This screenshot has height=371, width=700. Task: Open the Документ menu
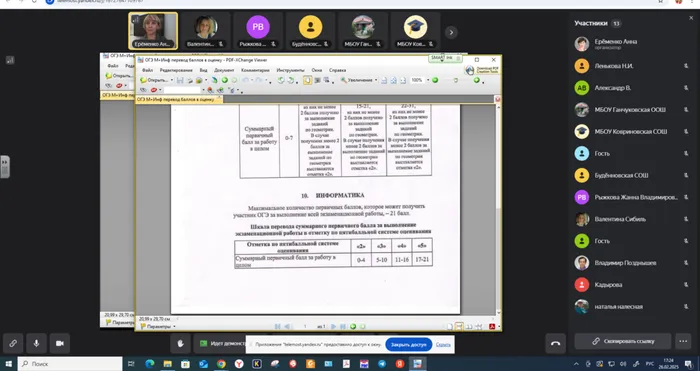click(x=224, y=71)
